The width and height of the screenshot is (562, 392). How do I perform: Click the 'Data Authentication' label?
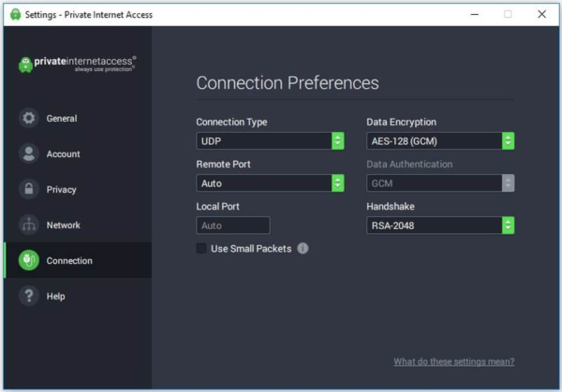click(x=409, y=164)
